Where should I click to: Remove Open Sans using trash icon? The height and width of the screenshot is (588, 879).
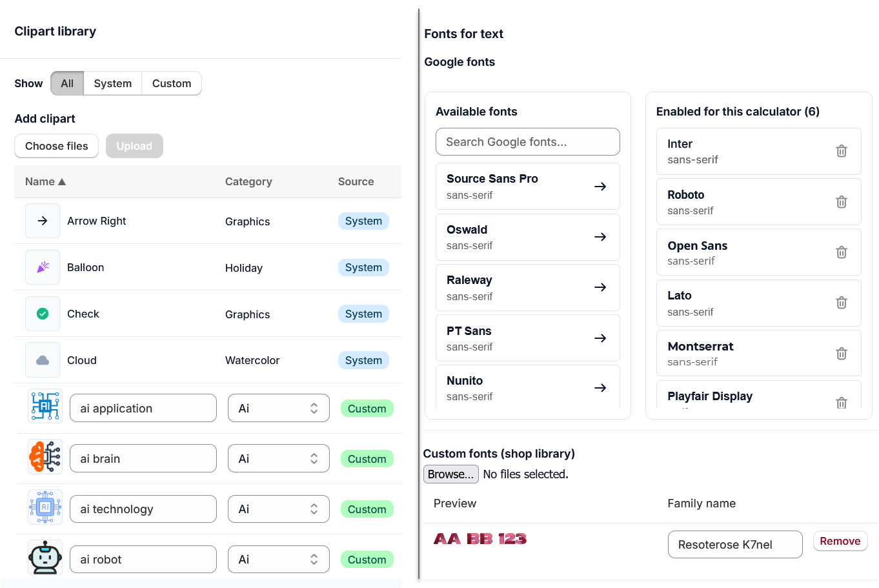click(x=842, y=252)
